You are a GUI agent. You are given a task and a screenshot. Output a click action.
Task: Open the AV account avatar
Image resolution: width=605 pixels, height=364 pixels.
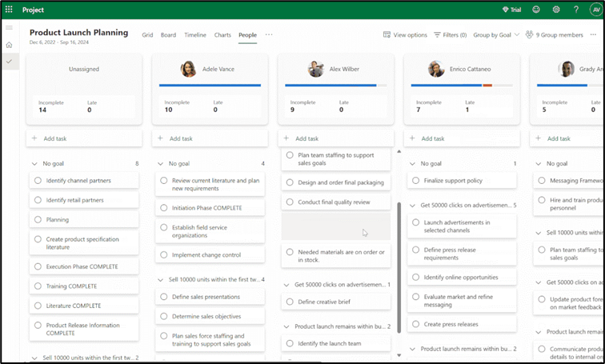click(596, 10)
